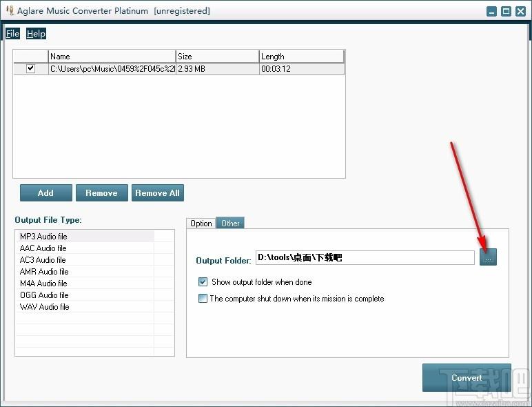532x407 pixels.
Task: Choose M4A Audio file output type
Action: [87, 284]
